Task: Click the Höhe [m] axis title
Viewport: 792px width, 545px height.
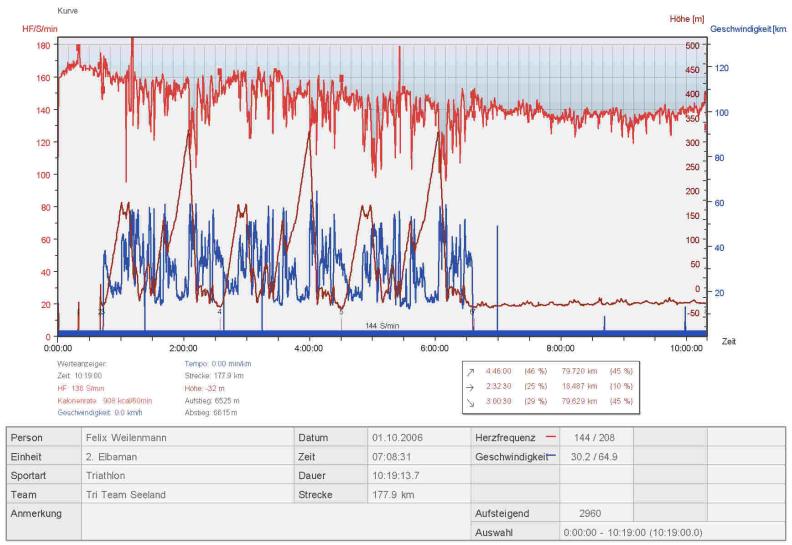Action: [x=685, y=19]
